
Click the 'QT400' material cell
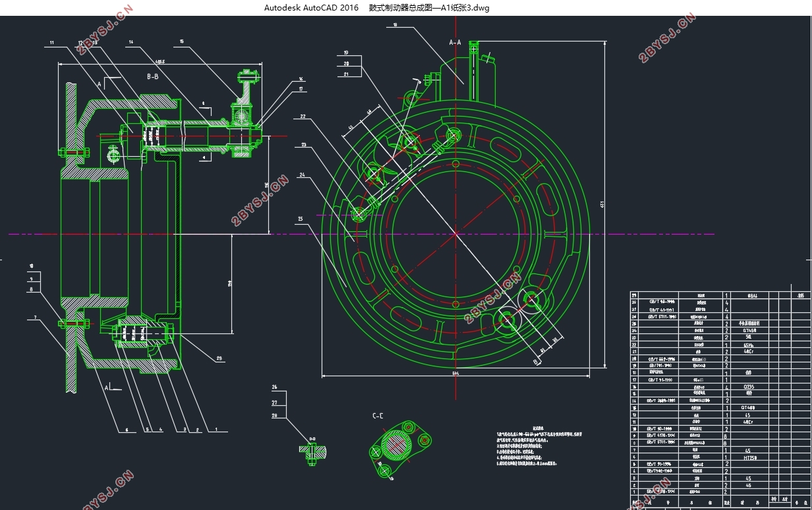coord(750,408)
